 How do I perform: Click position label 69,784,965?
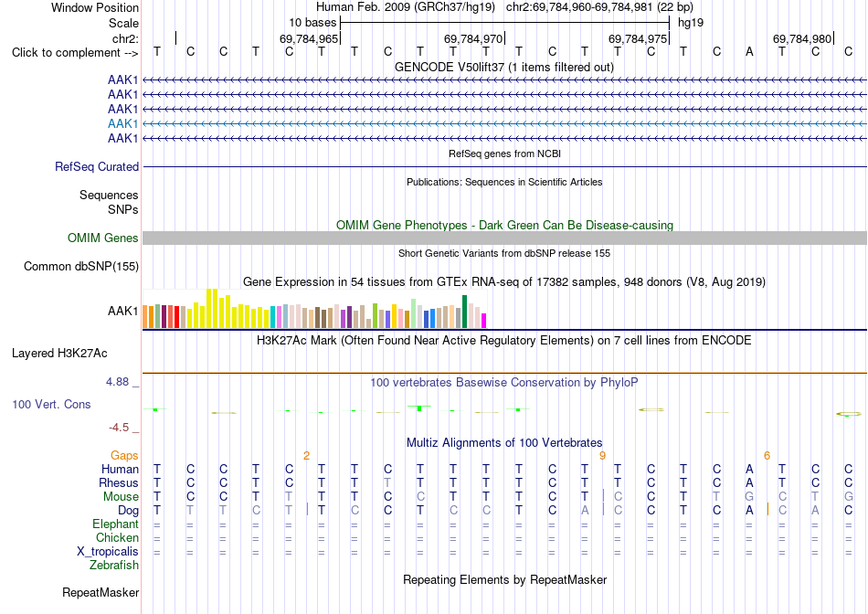pyautogui.click(x=308, y=38)
